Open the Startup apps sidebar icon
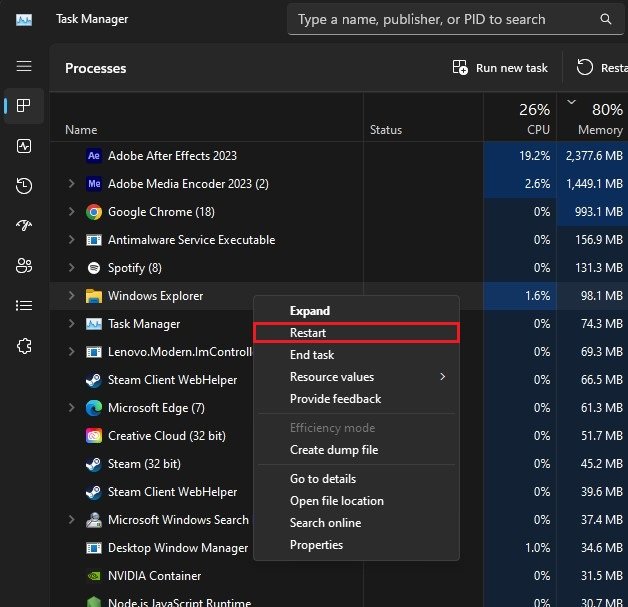 (x=24, y=226)
